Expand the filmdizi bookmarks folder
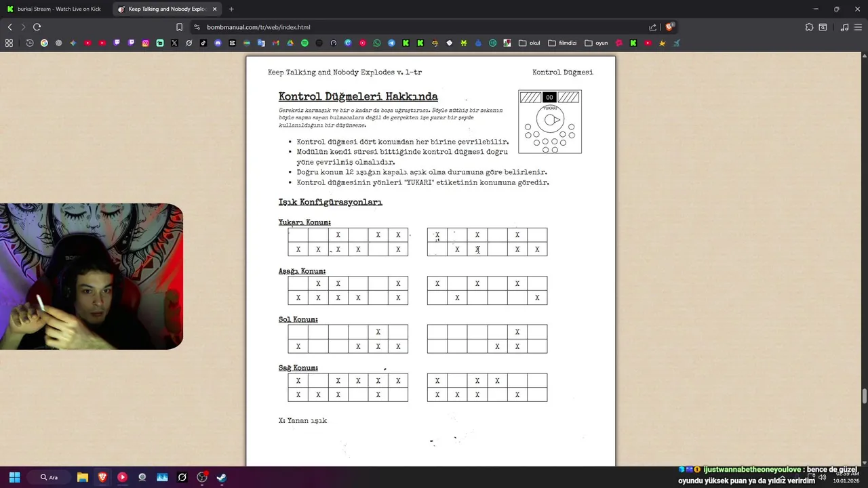Image resolution: width=868 pixels, height=488 pixels. click(x=562, y=43)
